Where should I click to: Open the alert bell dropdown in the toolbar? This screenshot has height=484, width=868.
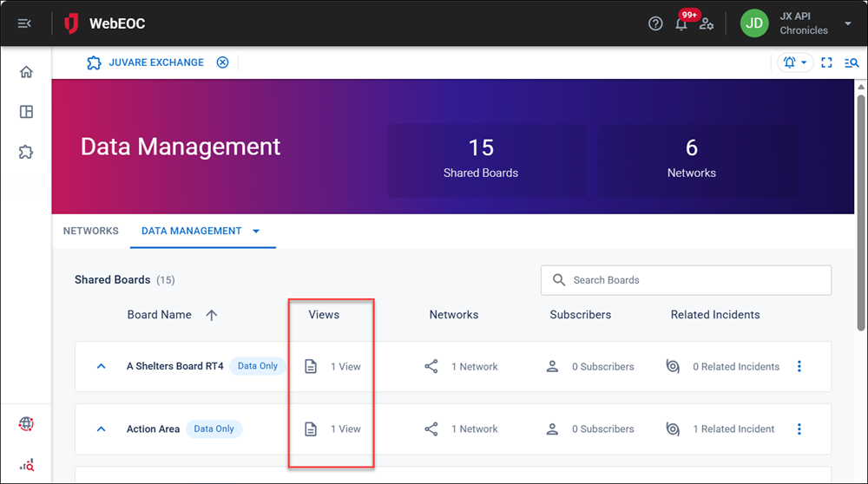point(795,62)
